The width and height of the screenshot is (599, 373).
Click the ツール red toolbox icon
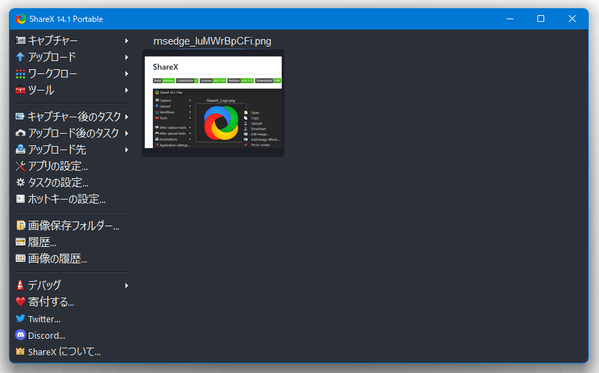(20, 90)
